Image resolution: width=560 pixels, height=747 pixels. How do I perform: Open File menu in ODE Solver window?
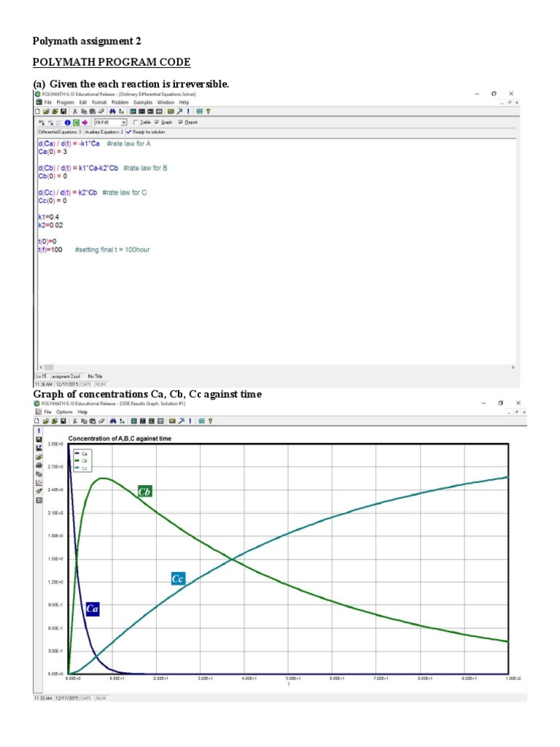(47, 102)
